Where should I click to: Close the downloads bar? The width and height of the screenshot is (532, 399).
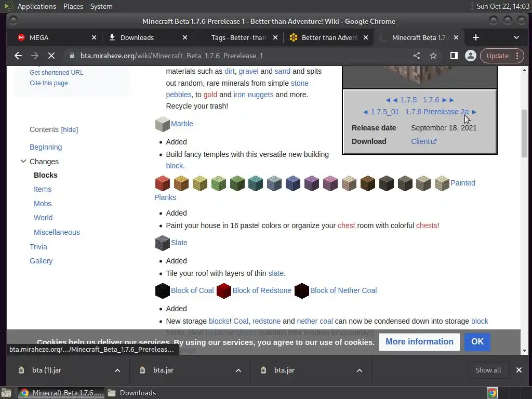pyautogui.click(x=519, y=370)
